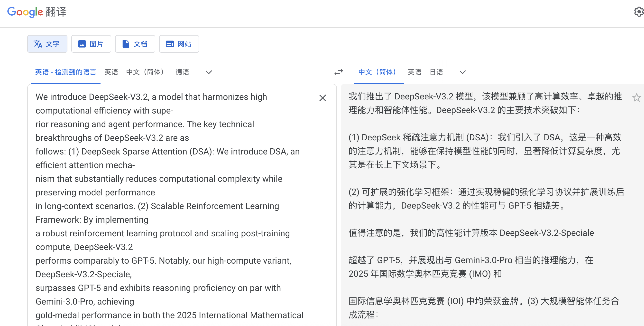Swap source and target languages
644x326 pixels.
click(339, 72)
